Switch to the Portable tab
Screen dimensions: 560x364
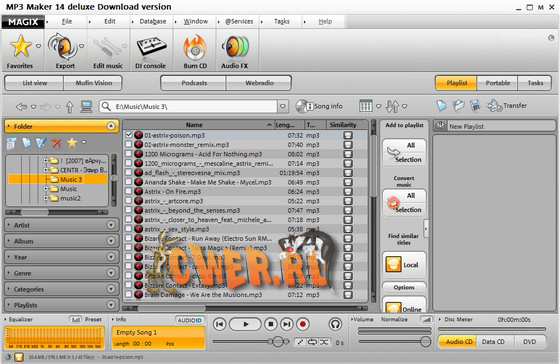[498, 83]
